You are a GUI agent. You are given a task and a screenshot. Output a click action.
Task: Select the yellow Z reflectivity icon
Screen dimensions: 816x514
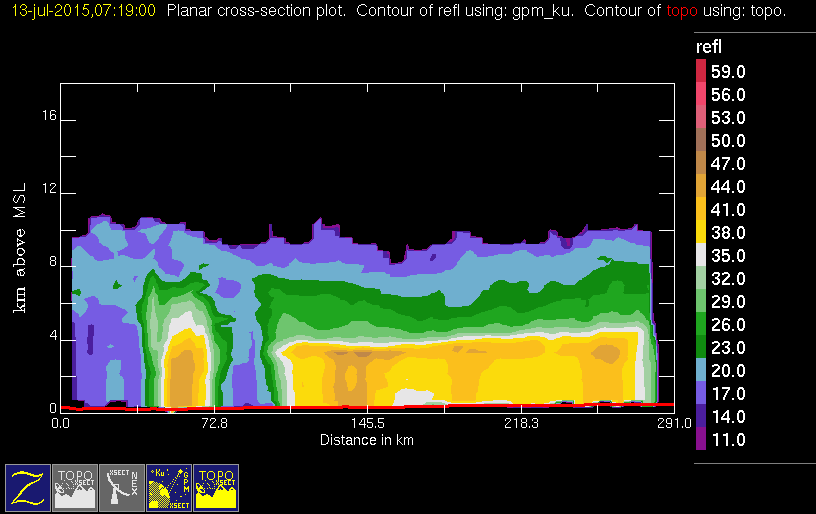(x=28, y=487)
